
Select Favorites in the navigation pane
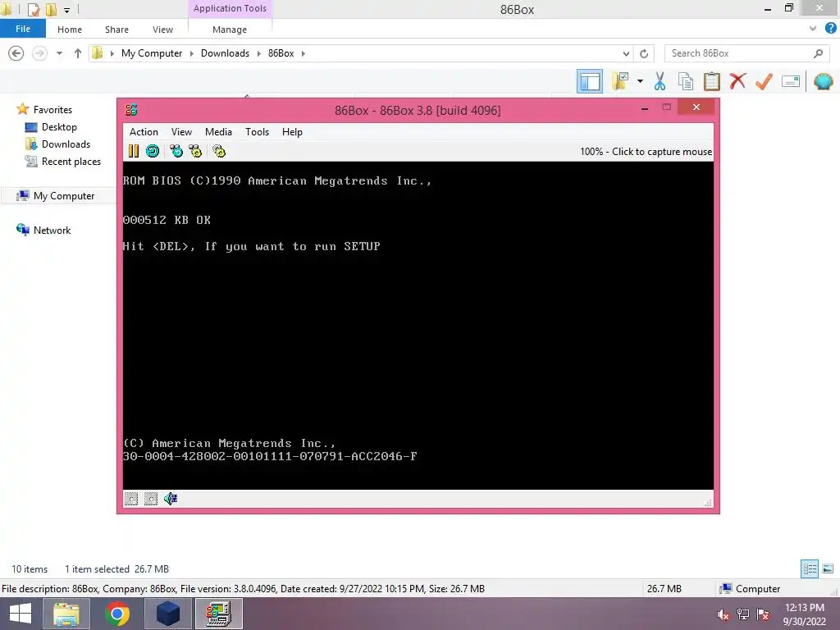tap(52, 109)
